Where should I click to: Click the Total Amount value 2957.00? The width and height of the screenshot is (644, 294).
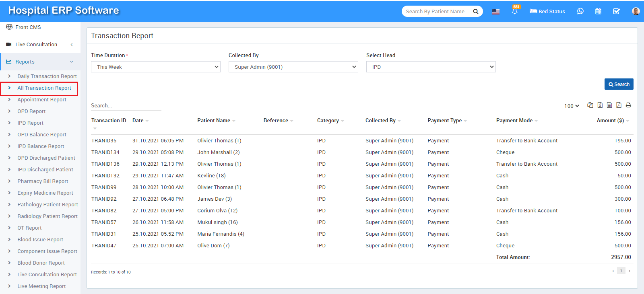tap(621, 257)
